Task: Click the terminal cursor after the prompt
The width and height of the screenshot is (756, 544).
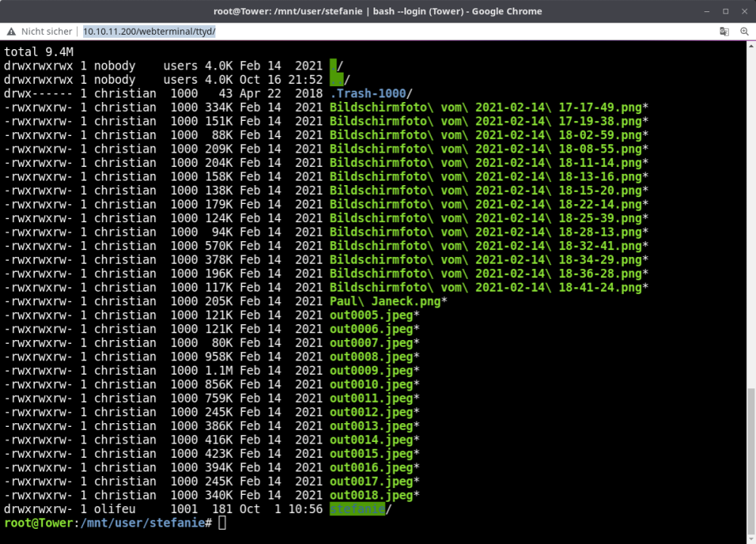Action: click(222, 523)
